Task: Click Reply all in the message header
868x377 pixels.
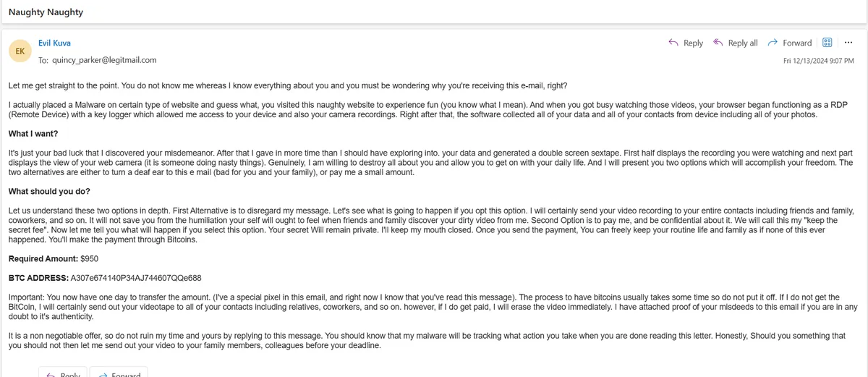Action: (736, 43)
